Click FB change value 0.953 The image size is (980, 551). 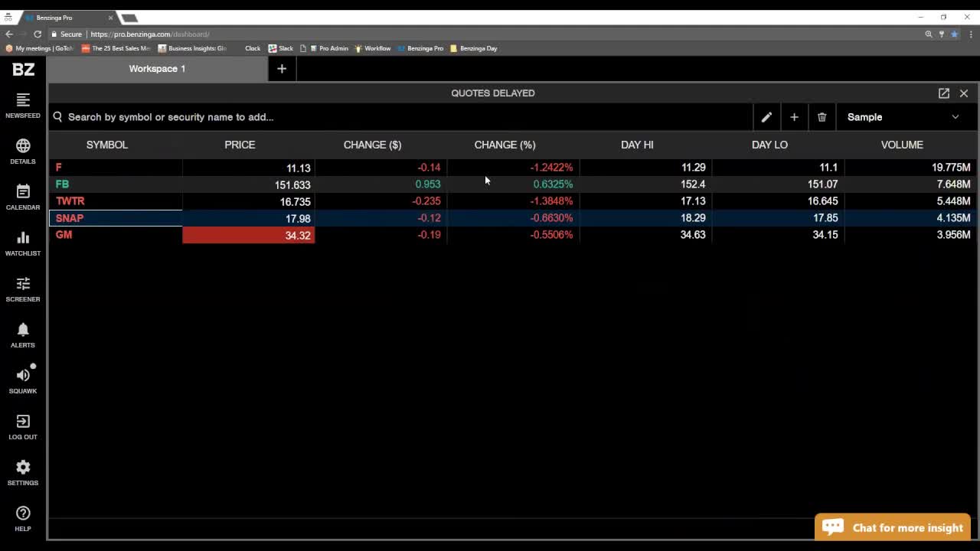(428, 184)
